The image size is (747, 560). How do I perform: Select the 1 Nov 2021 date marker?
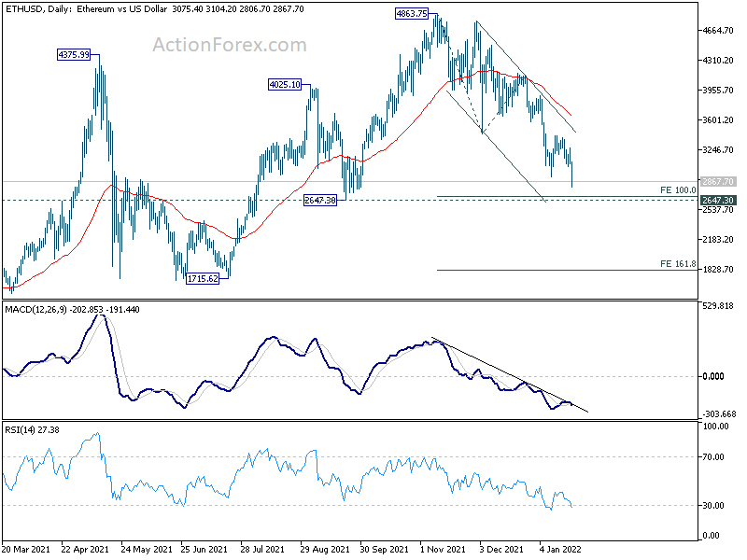point(443,549)
